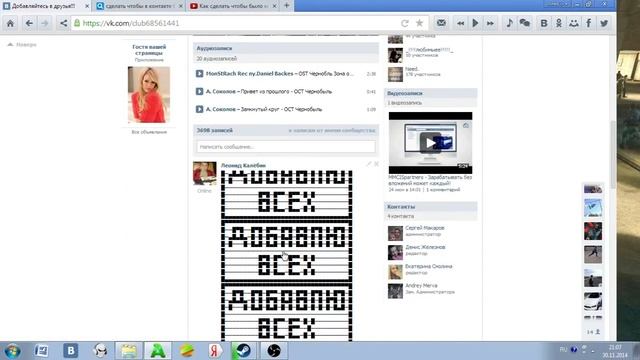Click the 'Написать сообщение...' post field

(286, 147)
